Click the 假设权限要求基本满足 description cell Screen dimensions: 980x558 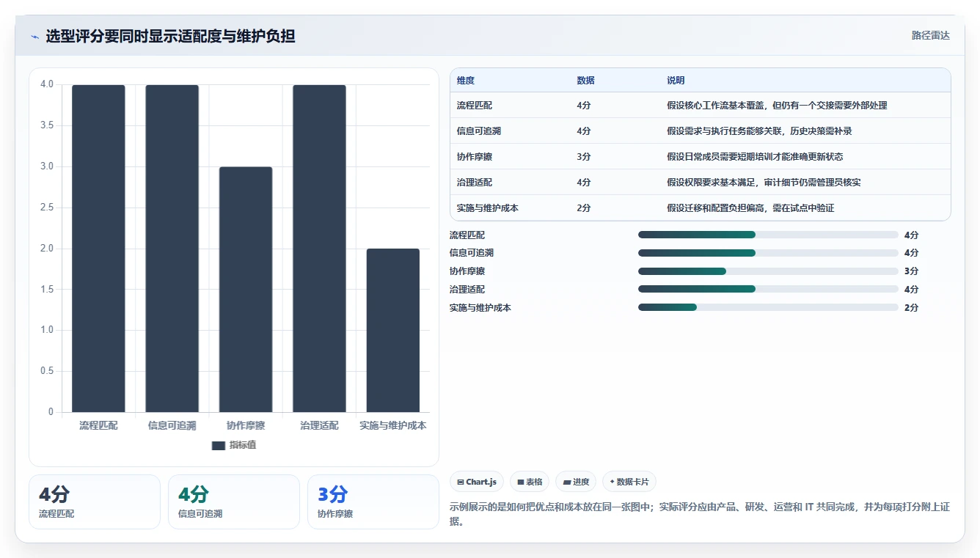805,183
